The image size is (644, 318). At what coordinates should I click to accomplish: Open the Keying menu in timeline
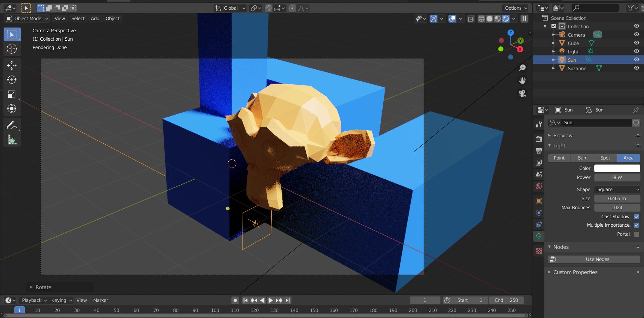61,300
